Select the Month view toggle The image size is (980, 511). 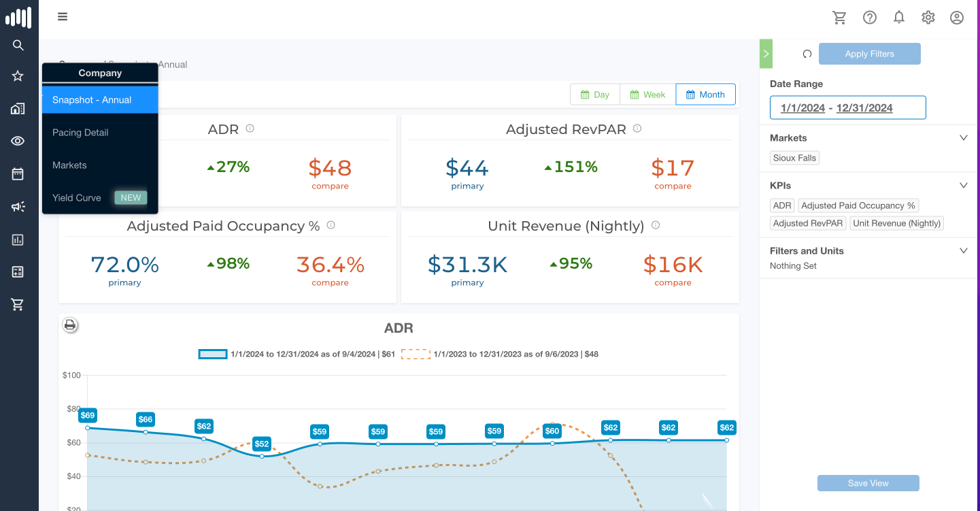(705, 95)
